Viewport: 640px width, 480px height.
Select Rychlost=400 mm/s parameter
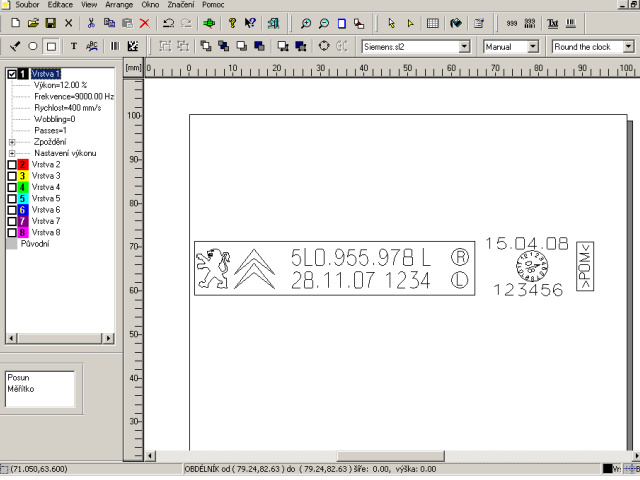pos(68,108)
